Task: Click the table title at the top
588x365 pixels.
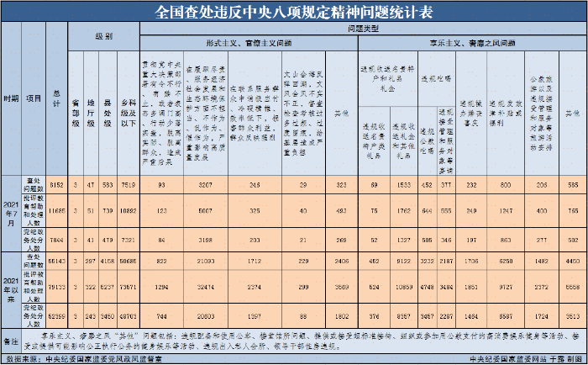Action: pyautogui.click(x=294, y=12)
